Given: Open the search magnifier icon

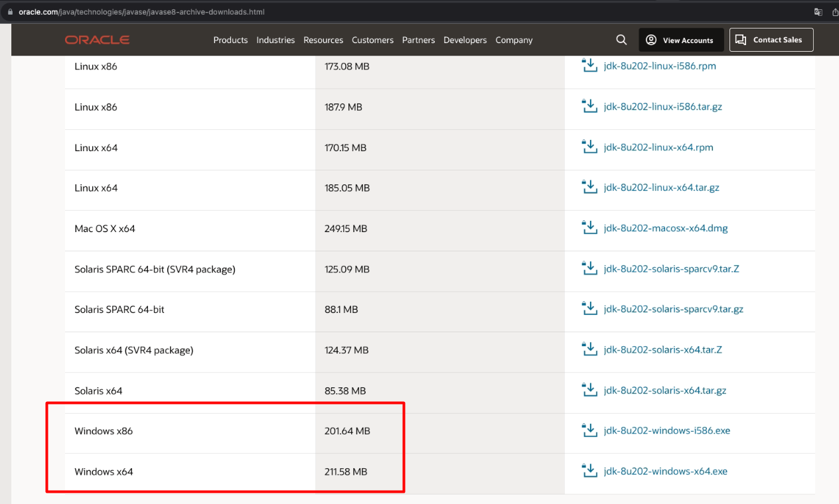Looking at the screenshot, I should pyautogui.click(x=621, y=40).
